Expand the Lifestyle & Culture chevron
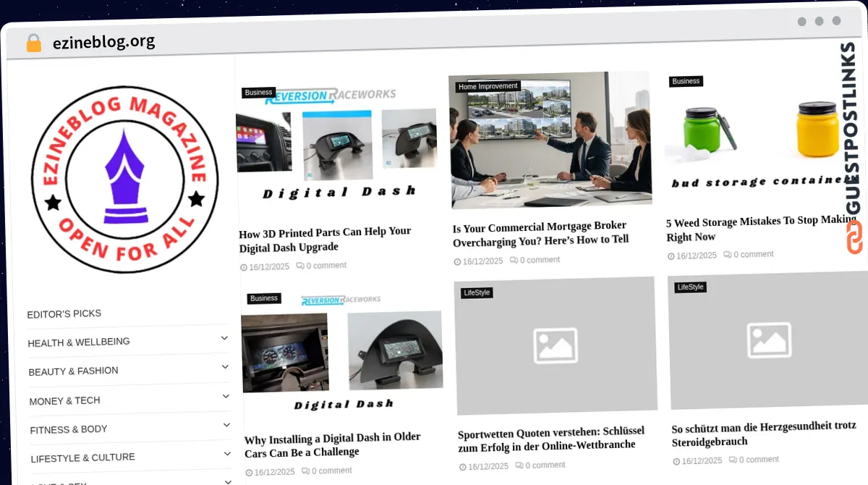This screenshot has height=485, width=868. coord(227,453)
